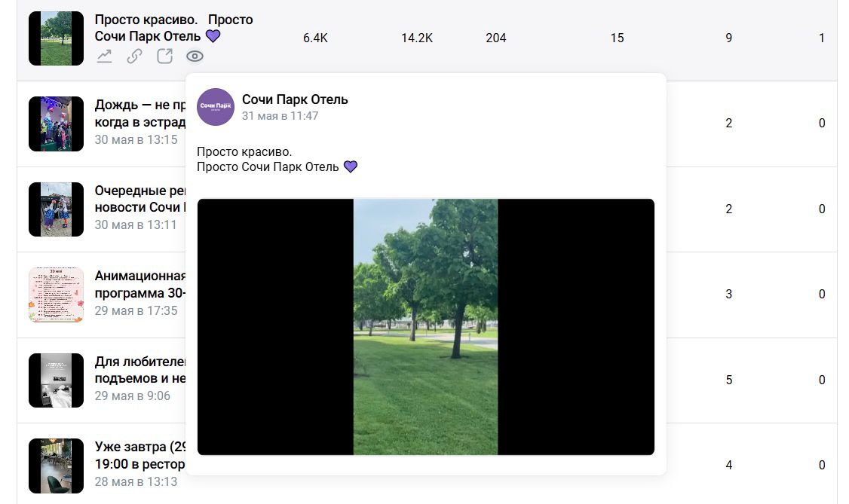Click the '4' value in 'Уже завтра' row
The image size is (849, 504).
tap(729, 465)
